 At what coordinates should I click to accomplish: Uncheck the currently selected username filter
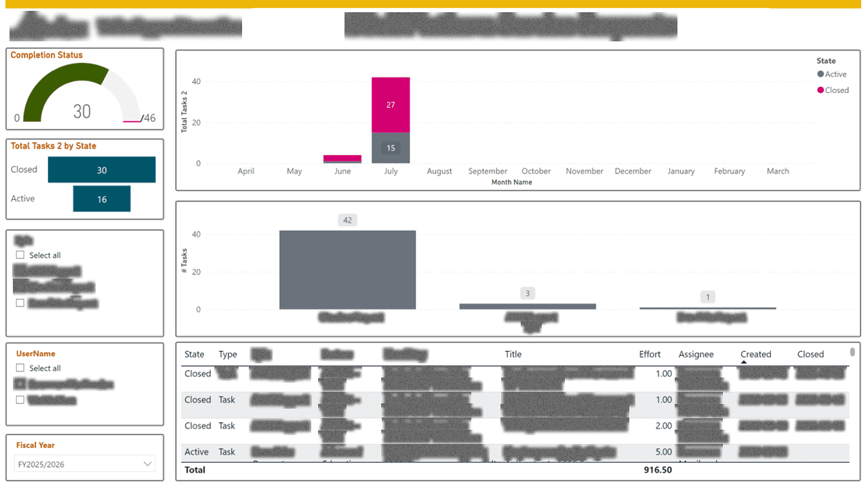(20, 384)
